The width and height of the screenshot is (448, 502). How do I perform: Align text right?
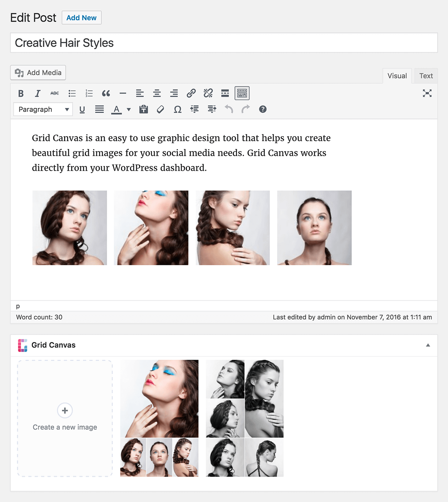(x=174, y=93)
